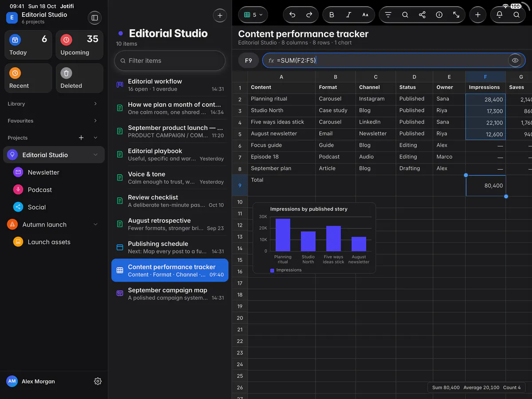
Task: Open find in sheet magnifier icon
Action: click(405, 15)
